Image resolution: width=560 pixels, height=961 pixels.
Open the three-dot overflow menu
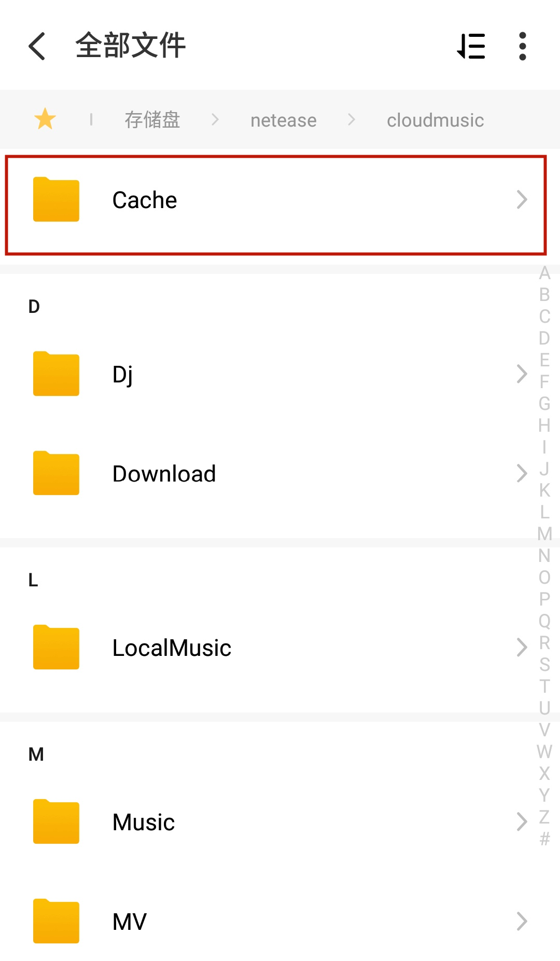coord(522,46)
